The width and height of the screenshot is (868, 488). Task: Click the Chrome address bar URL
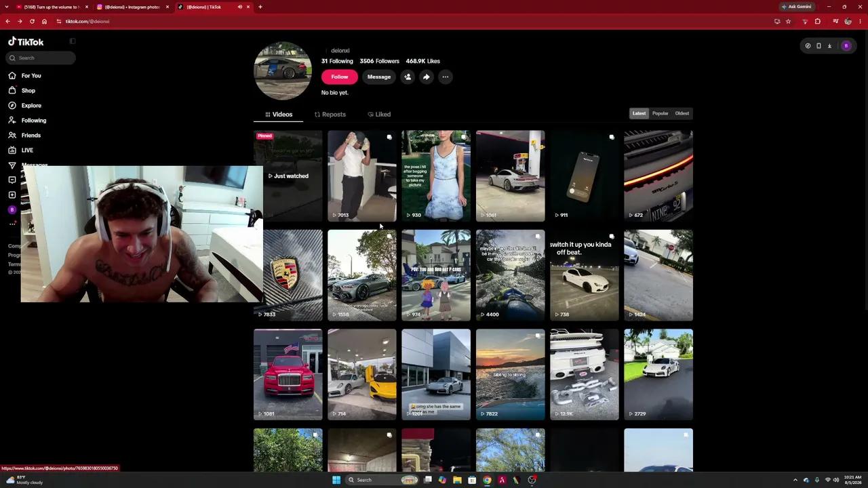tap(87, 21)
